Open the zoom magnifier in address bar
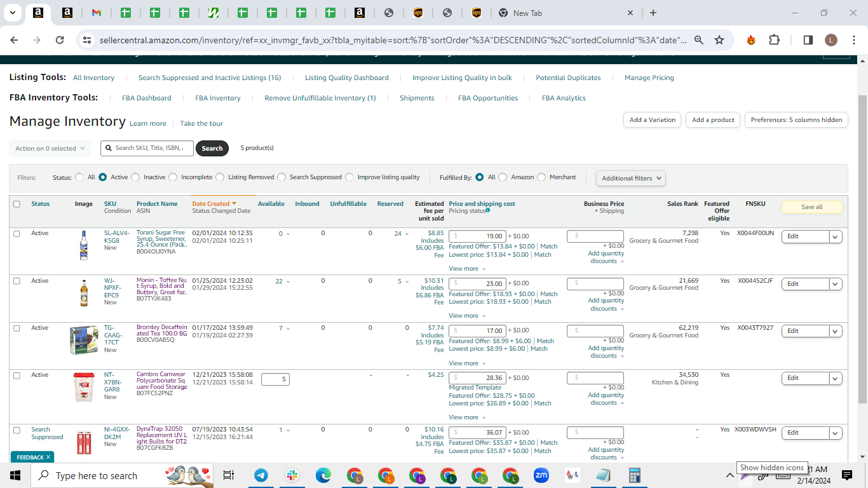Screen dimensions: 868x488 pos(699,40)
